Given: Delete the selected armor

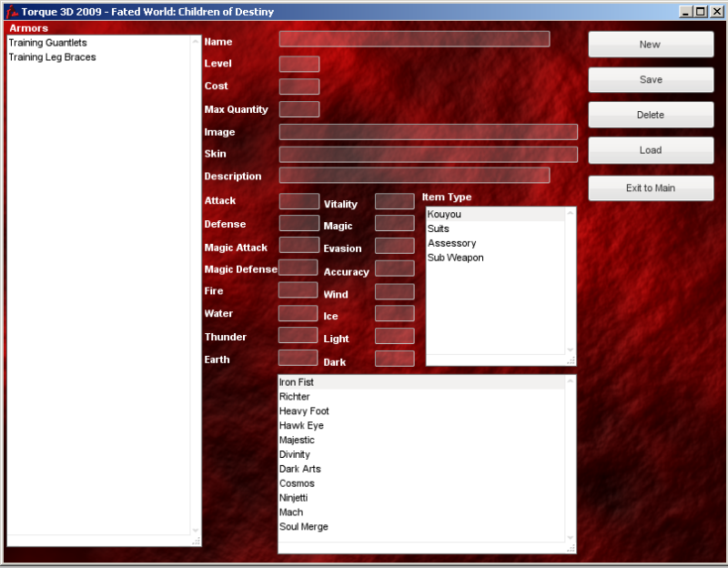Looking at the screenshot, I should click(650, 114).
